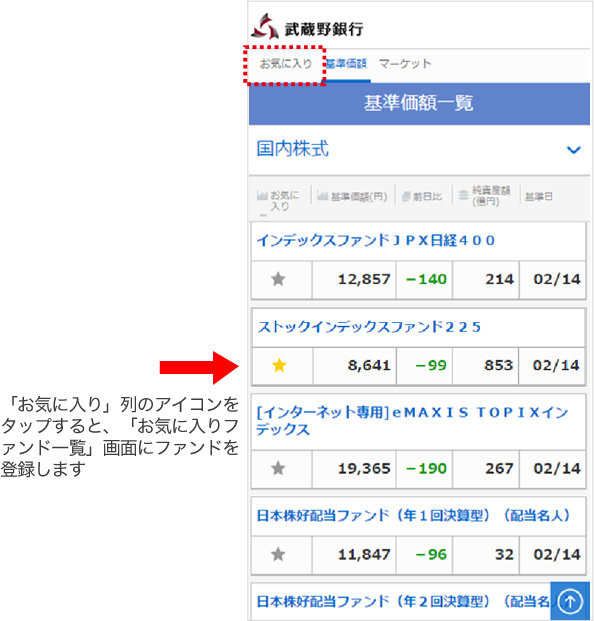Screen dimensions: 594x621
Task: Select the 267 net assets cell
Action: [486, 469]
